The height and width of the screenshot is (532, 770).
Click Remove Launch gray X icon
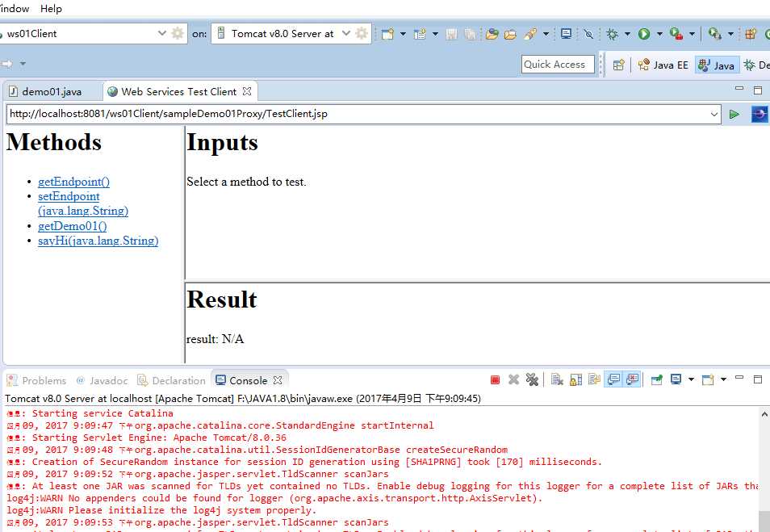pyautogui.click(x=513, y=379)
